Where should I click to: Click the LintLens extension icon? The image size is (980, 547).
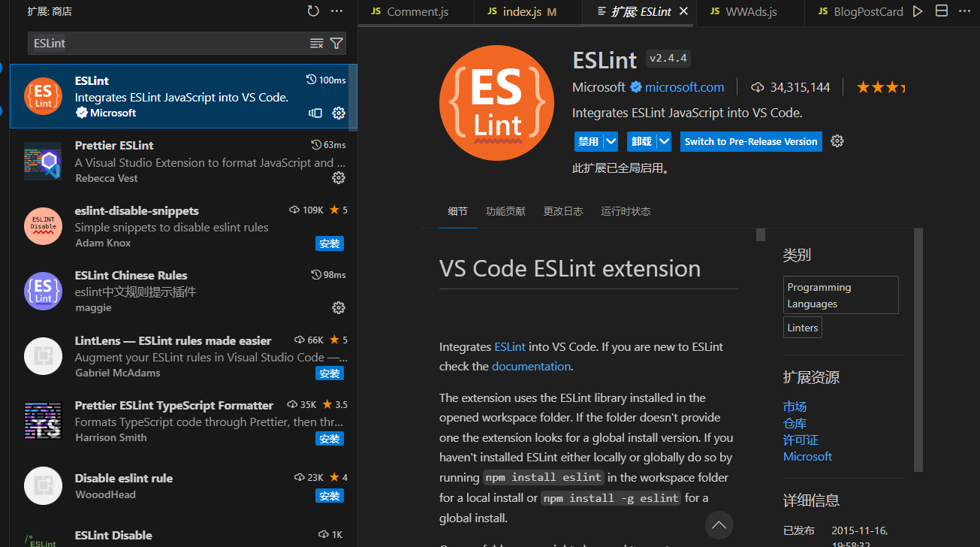click(x=44, y=356)
